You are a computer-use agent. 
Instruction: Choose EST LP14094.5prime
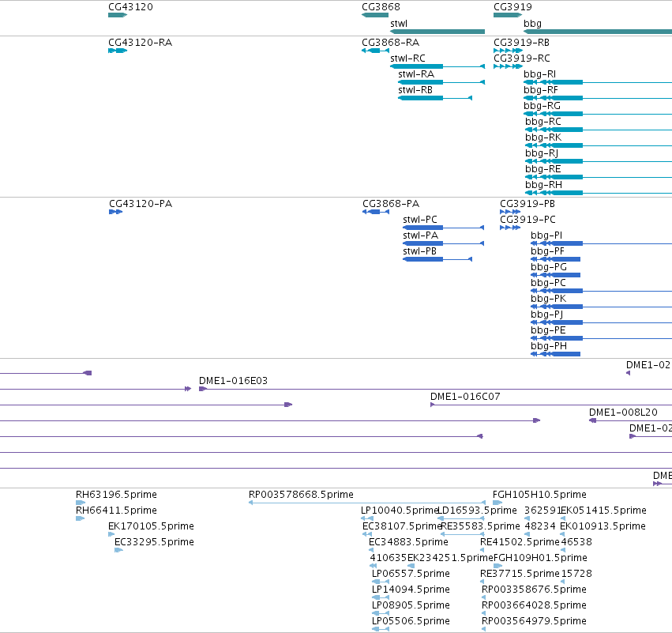pyautogui.click(x=411, y=590)
